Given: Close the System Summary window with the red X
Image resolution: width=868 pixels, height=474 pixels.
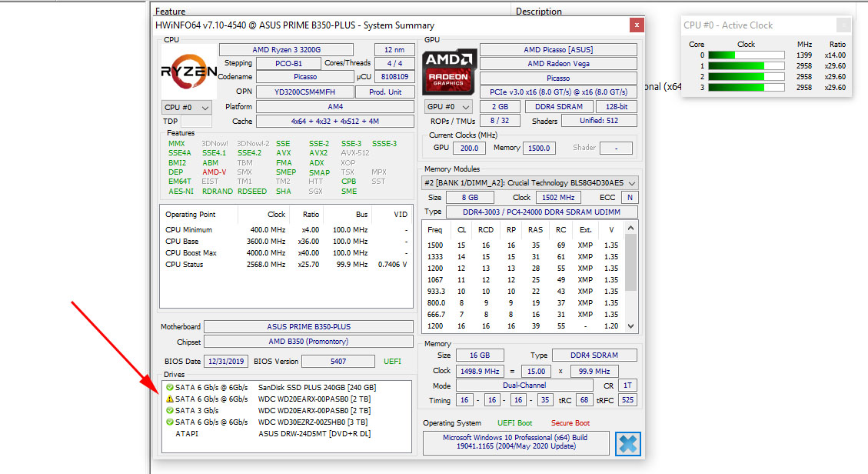Looking at the screenshot, I should pos(637,25).
